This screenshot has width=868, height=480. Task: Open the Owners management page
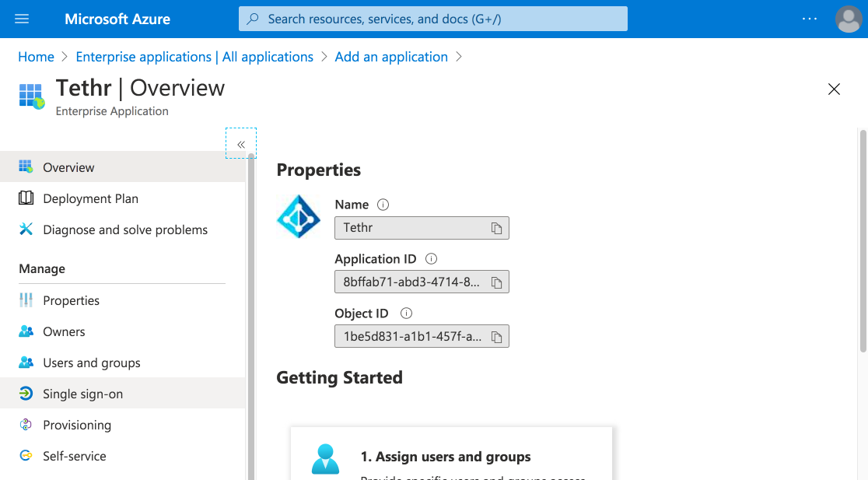point(62,331)
